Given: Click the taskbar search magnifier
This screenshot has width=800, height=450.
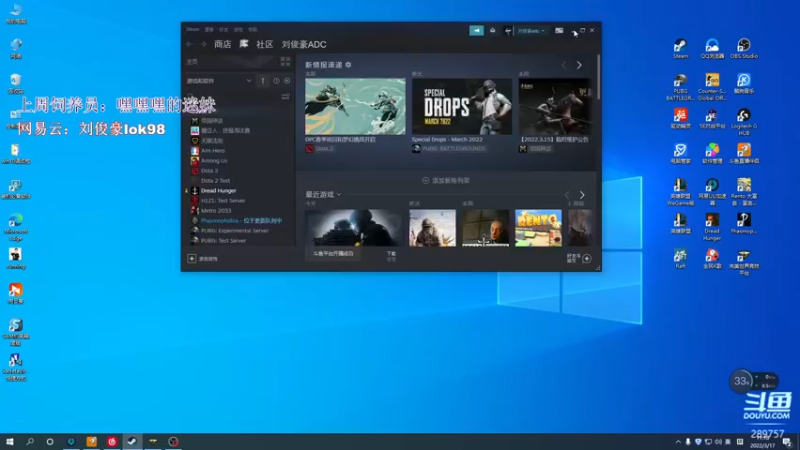Looking at the screenshot, I should pyautogui.click(x=30, y=442).
